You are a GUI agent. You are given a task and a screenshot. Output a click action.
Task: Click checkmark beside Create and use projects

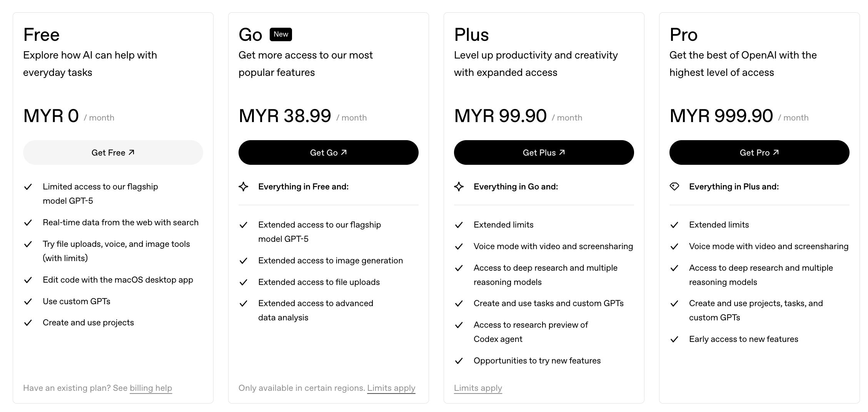(28, 323)
